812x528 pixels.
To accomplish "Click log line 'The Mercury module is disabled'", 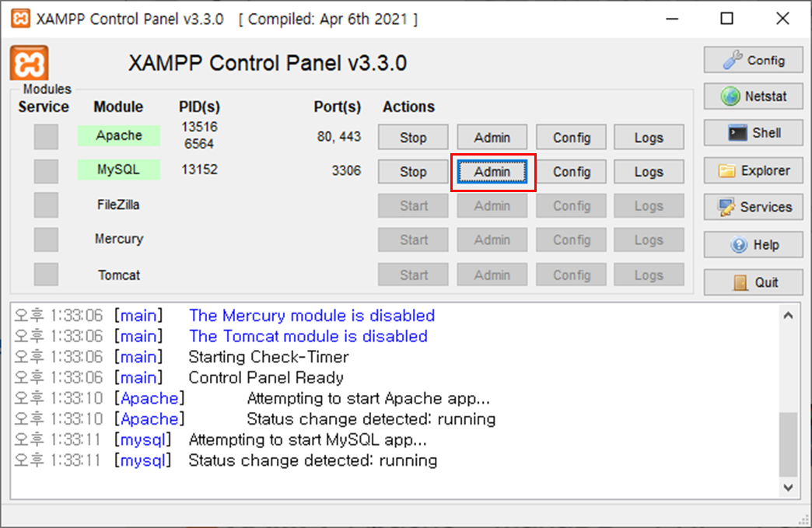I will pos(312,316).
